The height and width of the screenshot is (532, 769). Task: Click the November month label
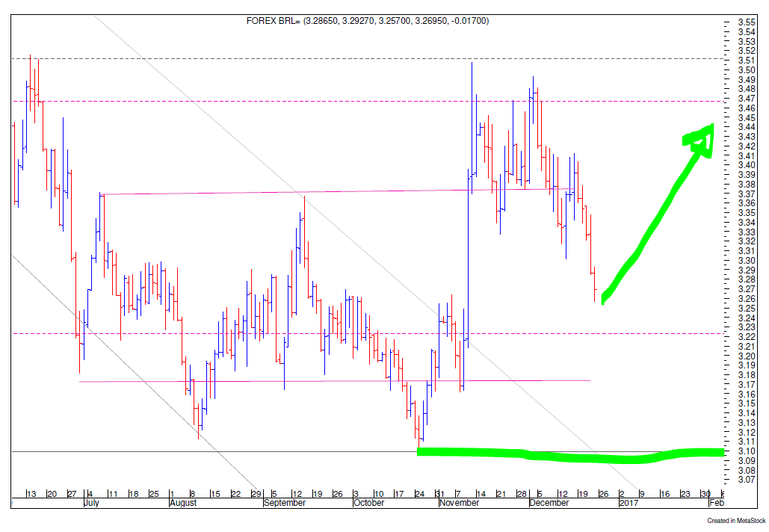pos(459,503)
